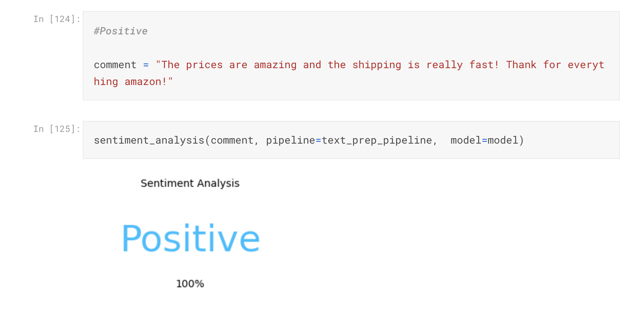Click the word 'really' in the string

coord(444,65)
